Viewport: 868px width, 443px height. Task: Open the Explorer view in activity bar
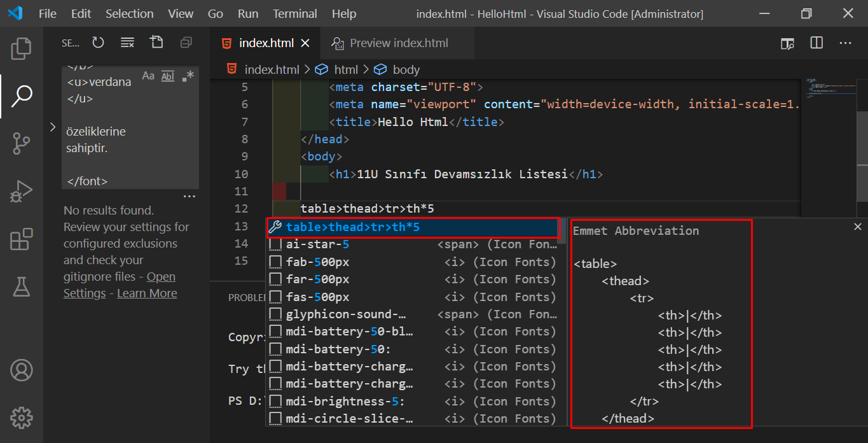click(x=21, y=49)
